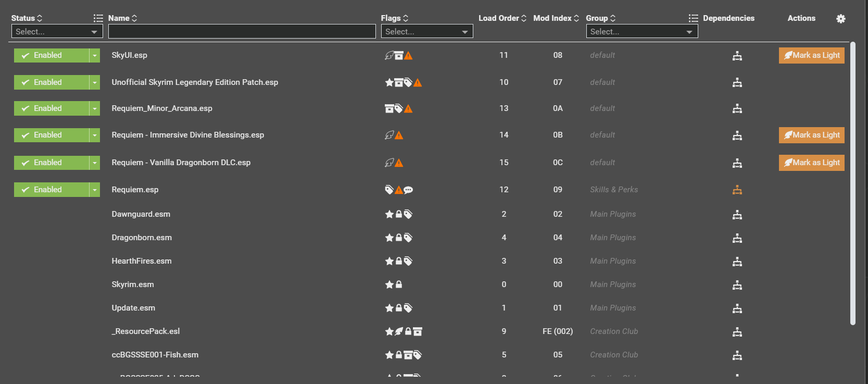Open dependencies icon for HearthFires.esm
The height and width of the screenshot is (384, 868).
pos(737,262)
